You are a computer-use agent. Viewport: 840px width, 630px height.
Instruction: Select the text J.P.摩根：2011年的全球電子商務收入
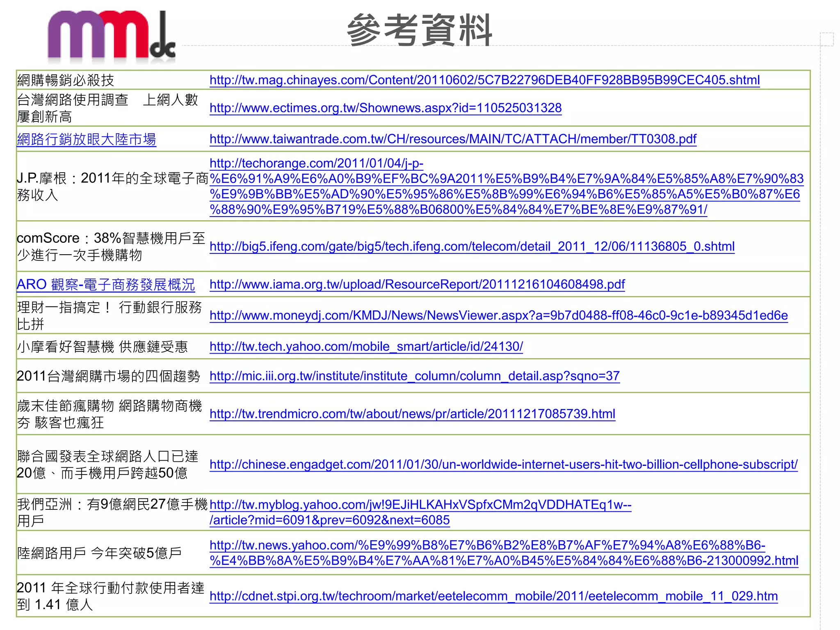(x=113, y=186)
